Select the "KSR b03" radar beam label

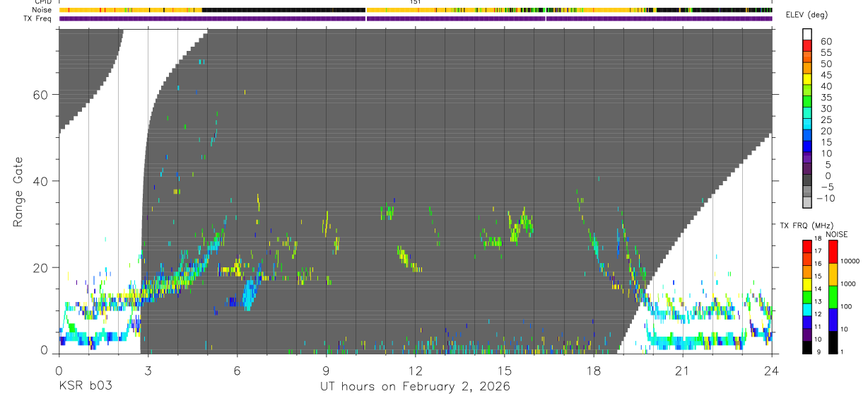point(85,386)
